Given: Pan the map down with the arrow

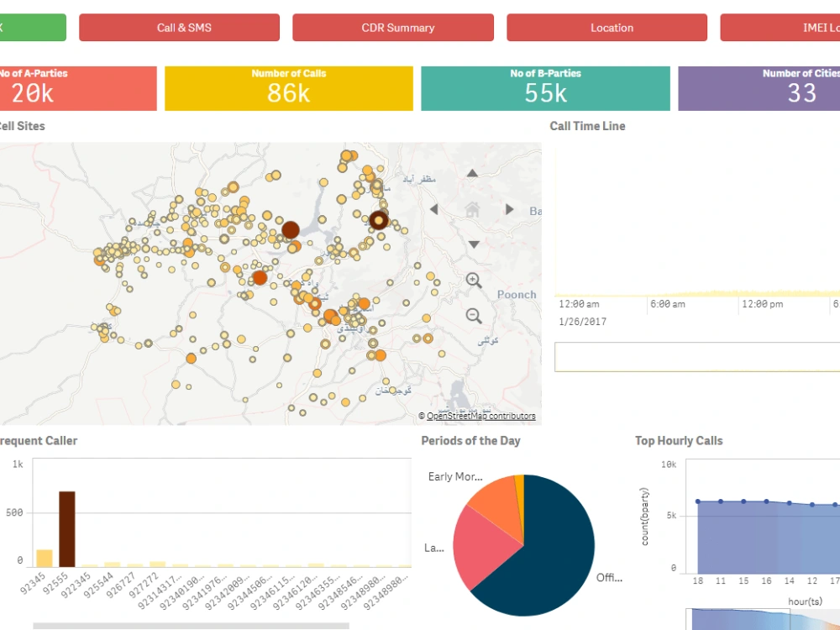Looking at the screenshot, I should [x=474, y=244].
